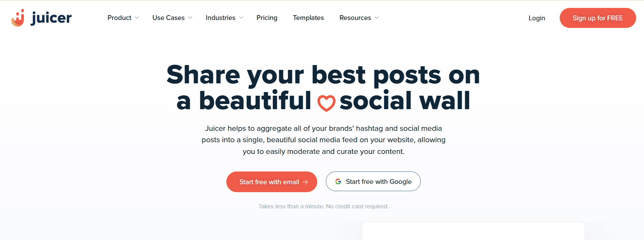Image resolution: width=644 pixels, height=240 pixels.
Task: Select the Resources menu label
Action: (355, 18)
